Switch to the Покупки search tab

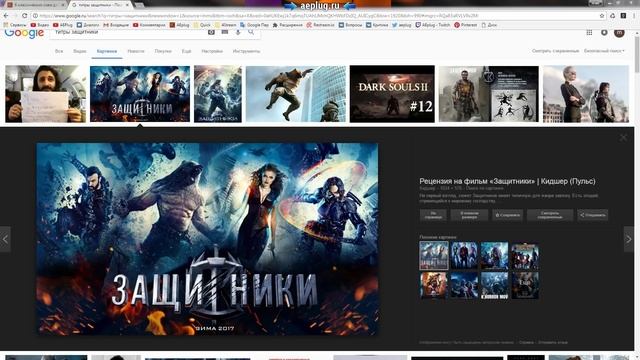pos(163,51)
